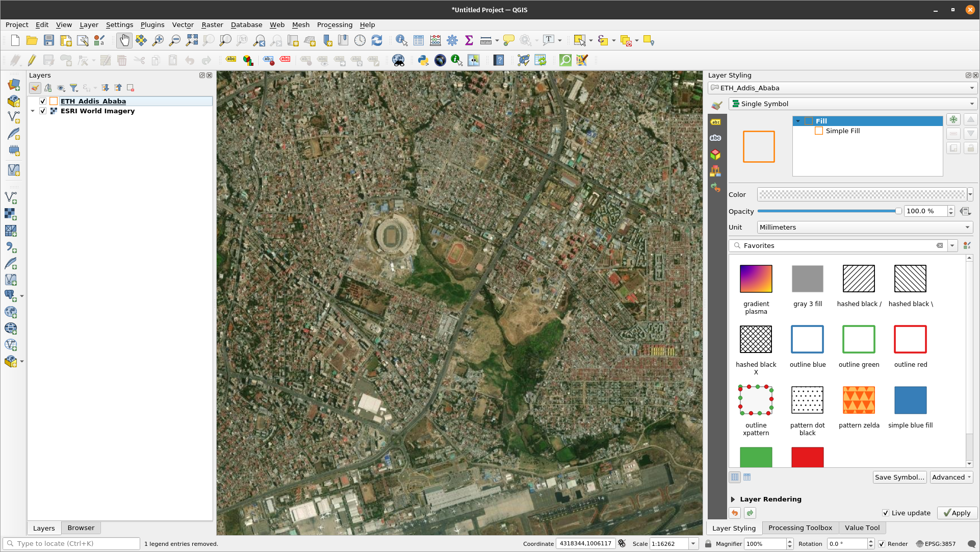The image size is (980, 552).
Task: Open the Processing menu
Action: click(x=334, y=24)
